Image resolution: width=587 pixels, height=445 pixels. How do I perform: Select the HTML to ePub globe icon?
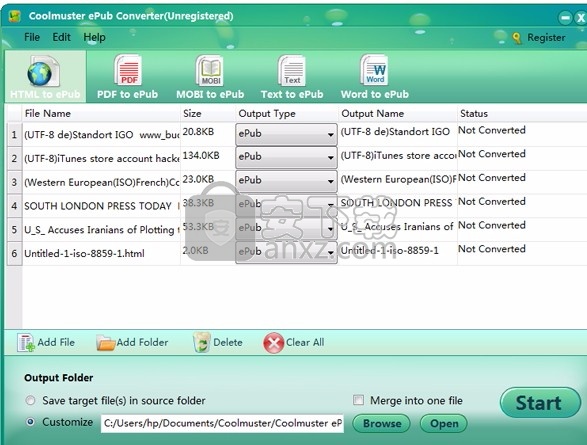point(43,71)
